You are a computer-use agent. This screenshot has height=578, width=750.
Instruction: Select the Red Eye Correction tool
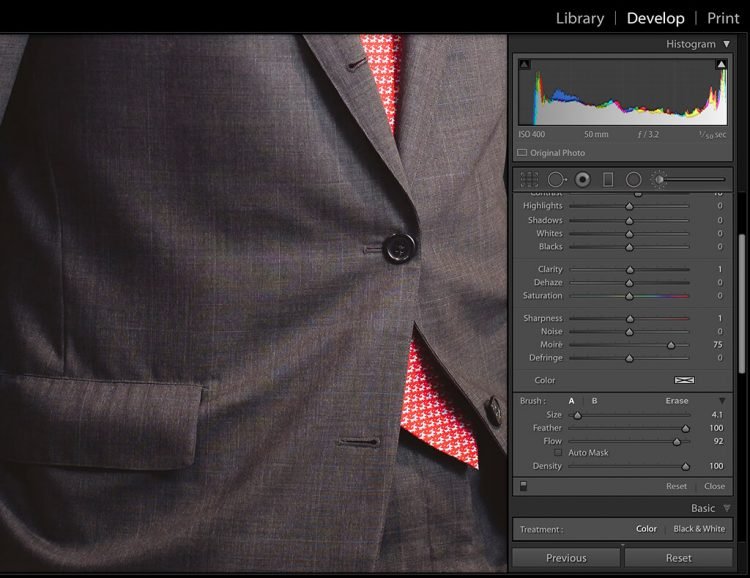583,179
